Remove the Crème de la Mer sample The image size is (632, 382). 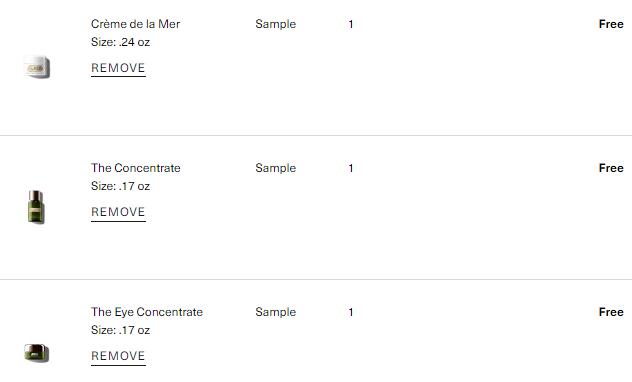pos(118,69)
